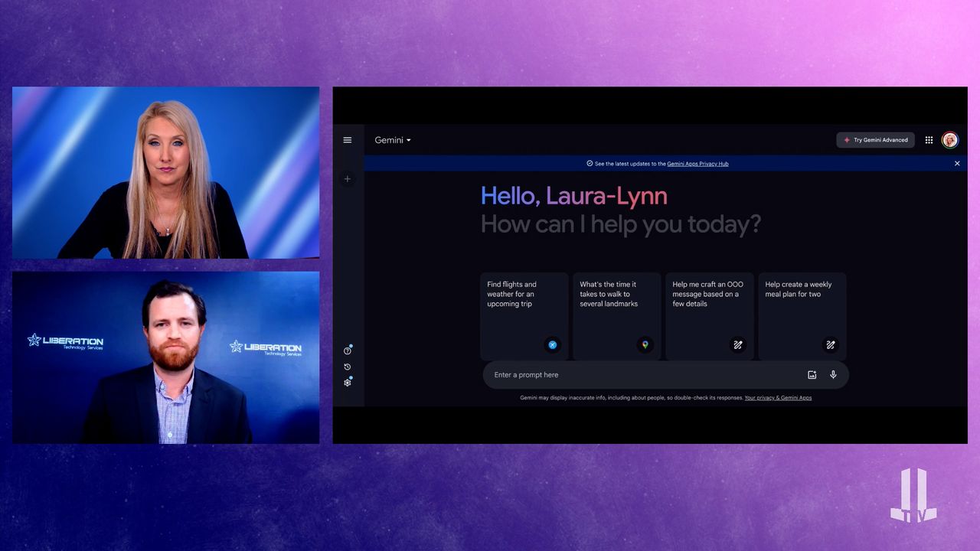Image resolution: width=980 pixels, height=551 pixels.
Task: Open the hamburger main menu
Action: 347,140
